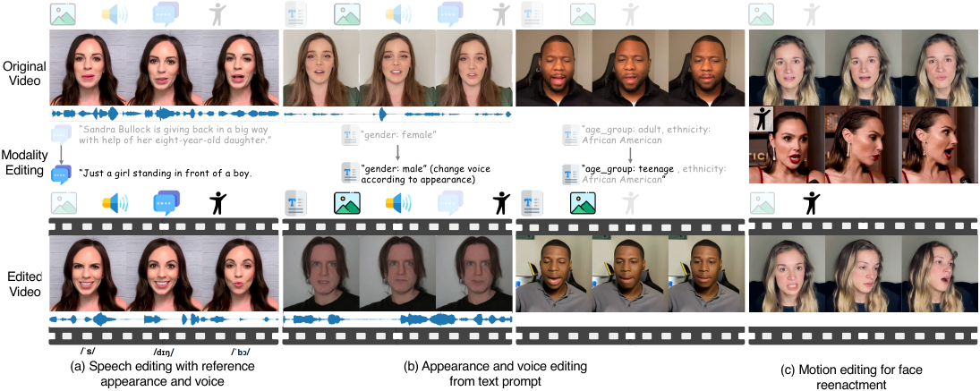
Task: Click the faded speaker icon above the brunette woman's original video
Action: pyautogui.click(x=114, y=14)
